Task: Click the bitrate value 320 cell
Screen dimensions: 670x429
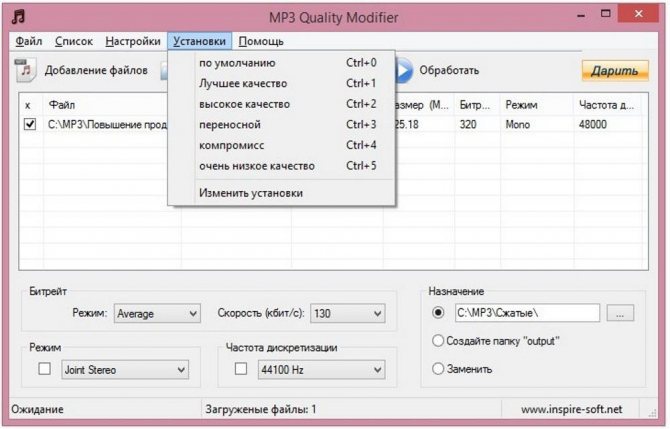Action: click(x=468, y=125)
